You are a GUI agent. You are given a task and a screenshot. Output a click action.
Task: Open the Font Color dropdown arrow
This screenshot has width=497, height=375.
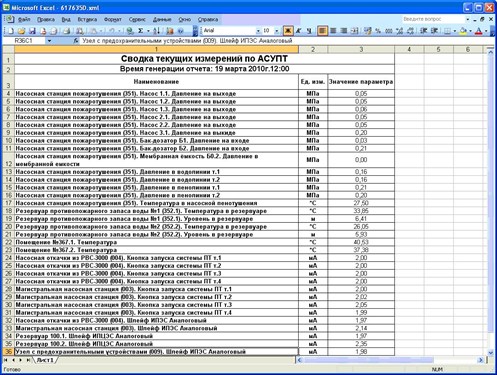click(x=486, y=31)
